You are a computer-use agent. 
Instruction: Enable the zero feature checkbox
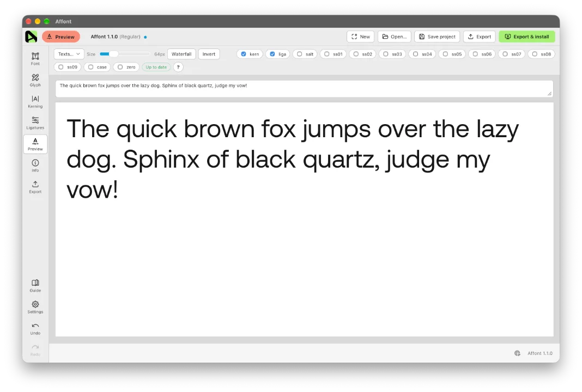point(120,67)
